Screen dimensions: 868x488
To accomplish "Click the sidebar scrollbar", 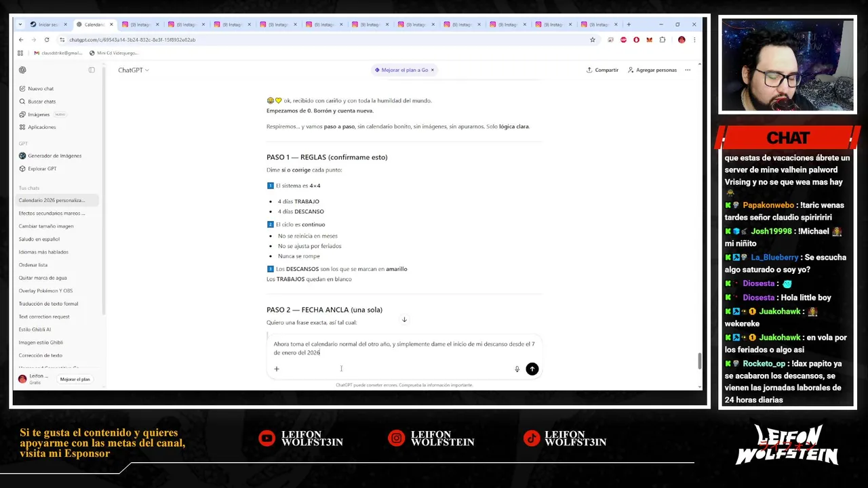I will 104,190.
